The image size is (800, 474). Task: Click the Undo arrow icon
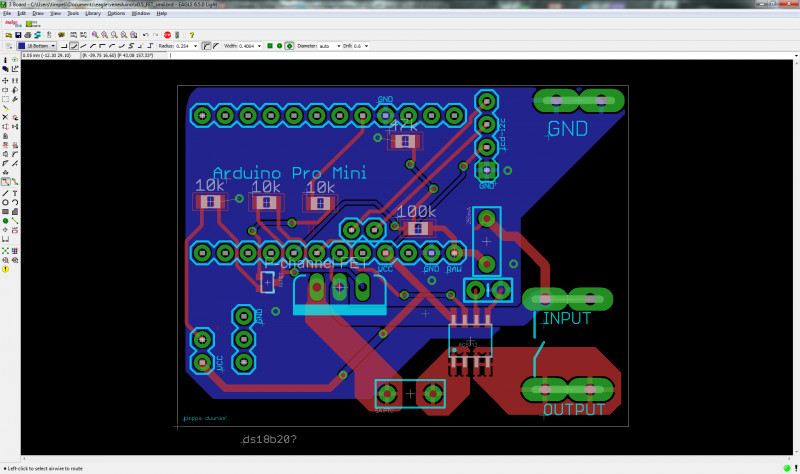click(x=145, y=35)
